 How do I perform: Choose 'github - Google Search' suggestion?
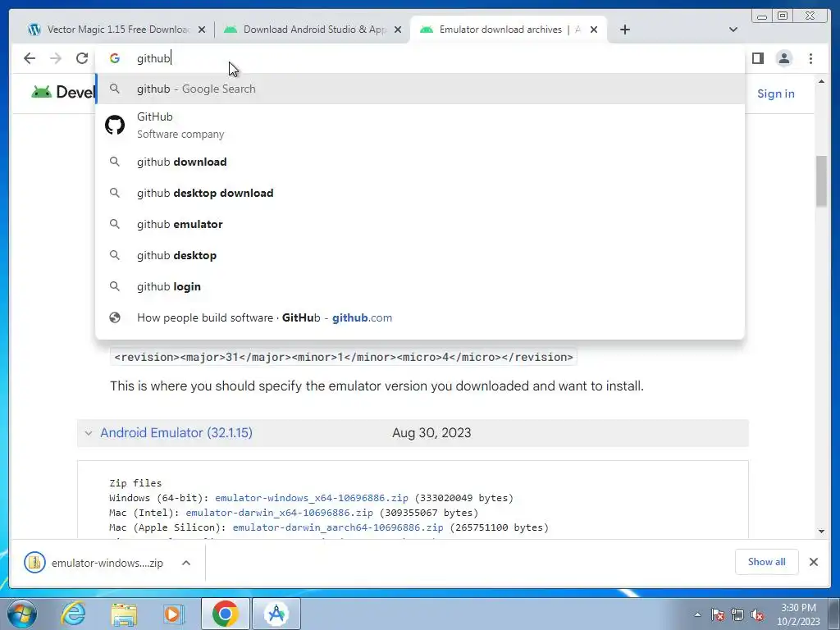click(420, 89)
